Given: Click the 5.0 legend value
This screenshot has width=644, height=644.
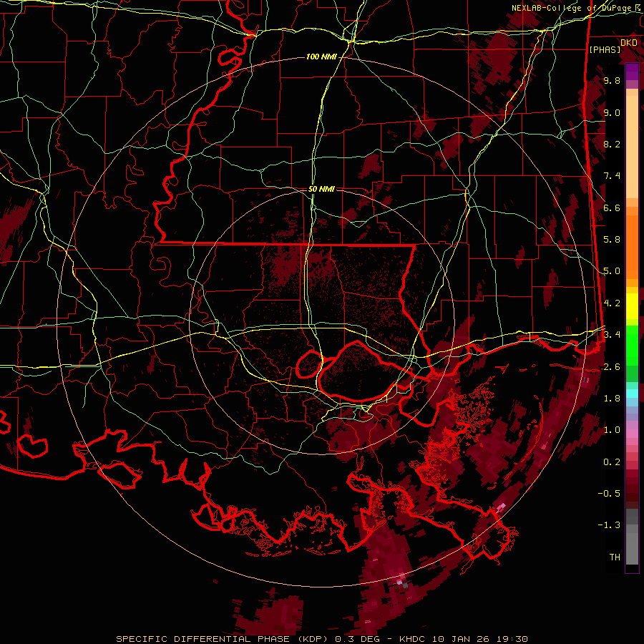Looking at the screenshot, I should click(x=612, y=271).
